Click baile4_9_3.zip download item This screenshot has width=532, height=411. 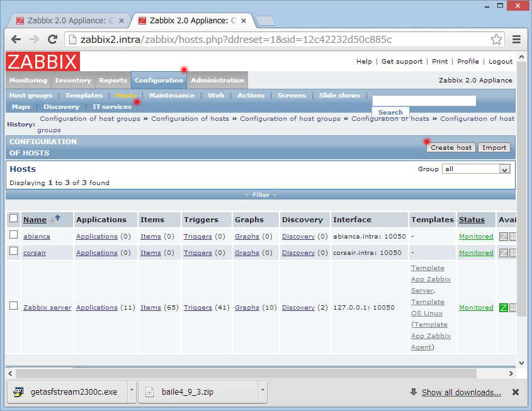[198, 392]
